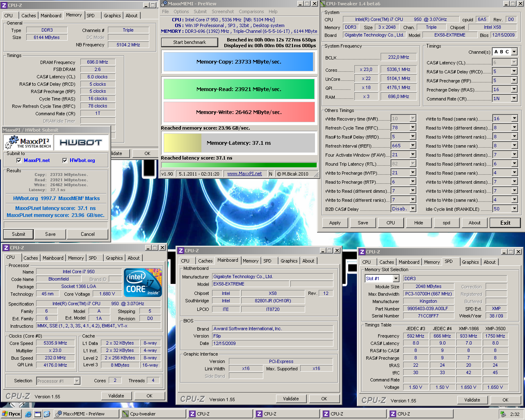This screenshot has height=420, width=525.
Task: Open the Comparisons menu in MaxxMEMI
Action: pyautogui.click(x=251, y=11)
